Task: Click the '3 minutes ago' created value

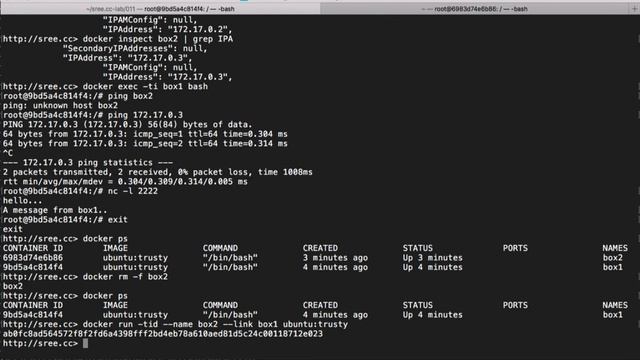Action: [335, 258]
